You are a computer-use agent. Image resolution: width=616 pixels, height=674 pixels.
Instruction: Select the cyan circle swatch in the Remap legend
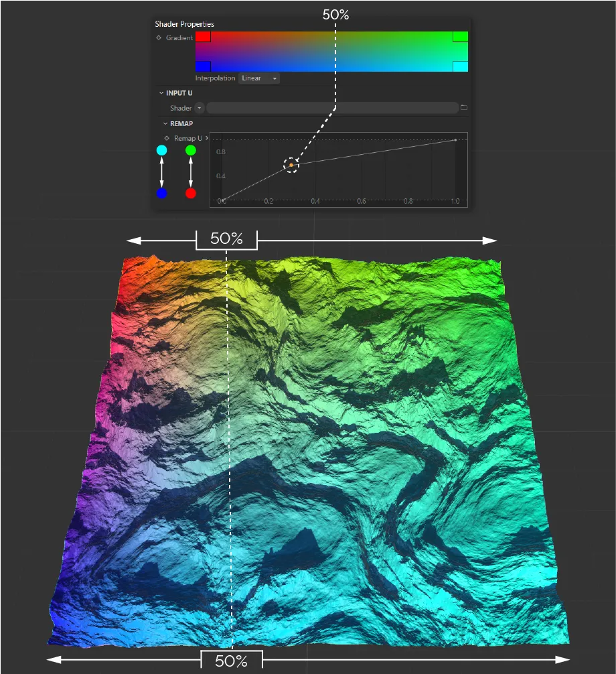click(x=161, y=151)
